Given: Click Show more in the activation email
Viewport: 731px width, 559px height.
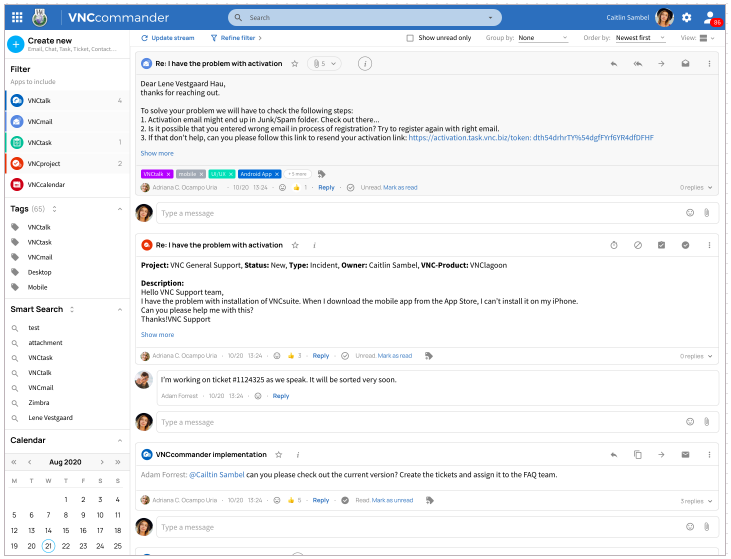Looking at the screenshot, I should [x=157, y=153].
